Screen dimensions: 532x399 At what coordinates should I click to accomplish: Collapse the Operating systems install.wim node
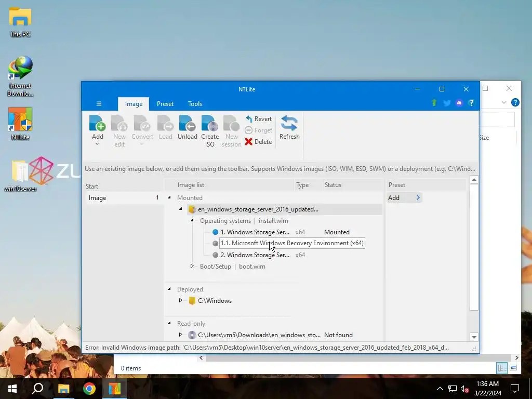pyautogui.click(x=192, y=220)
